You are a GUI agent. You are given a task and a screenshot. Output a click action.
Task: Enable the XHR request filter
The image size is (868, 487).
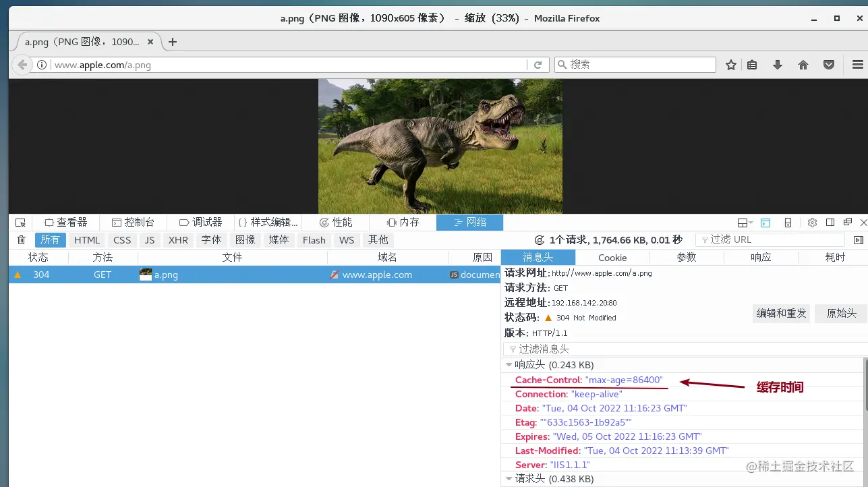pos(177,239)
